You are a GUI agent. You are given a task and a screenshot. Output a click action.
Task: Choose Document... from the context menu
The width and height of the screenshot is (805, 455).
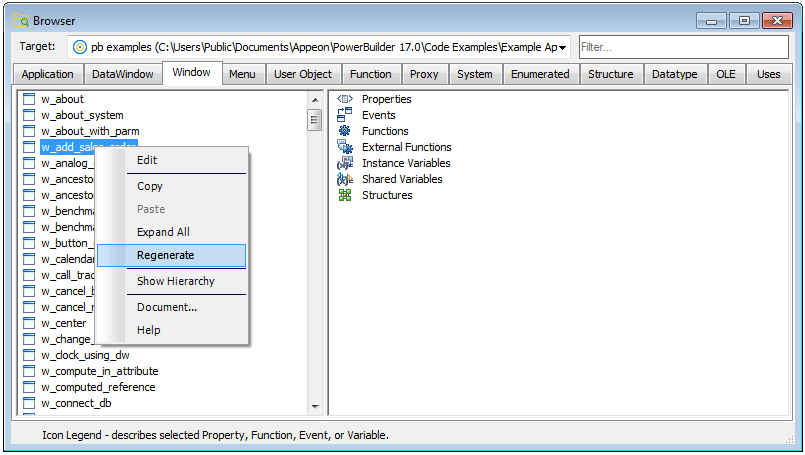[167, 307]
